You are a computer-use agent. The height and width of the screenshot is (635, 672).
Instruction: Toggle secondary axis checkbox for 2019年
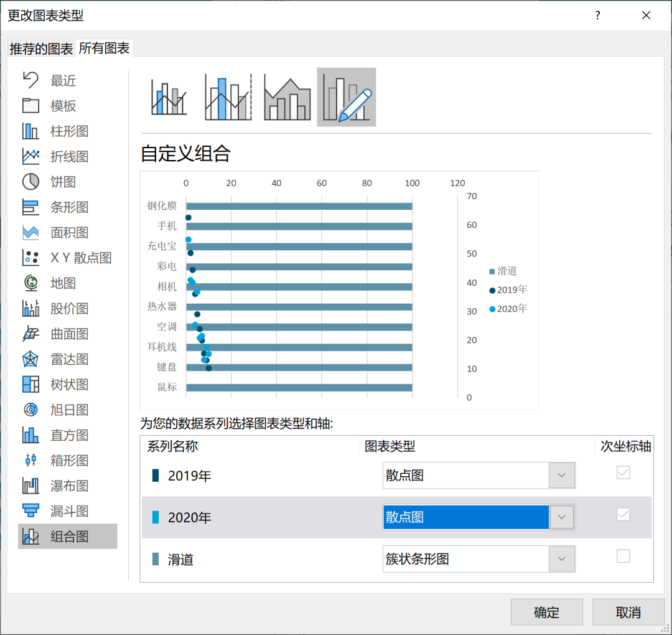click(623, 473)
